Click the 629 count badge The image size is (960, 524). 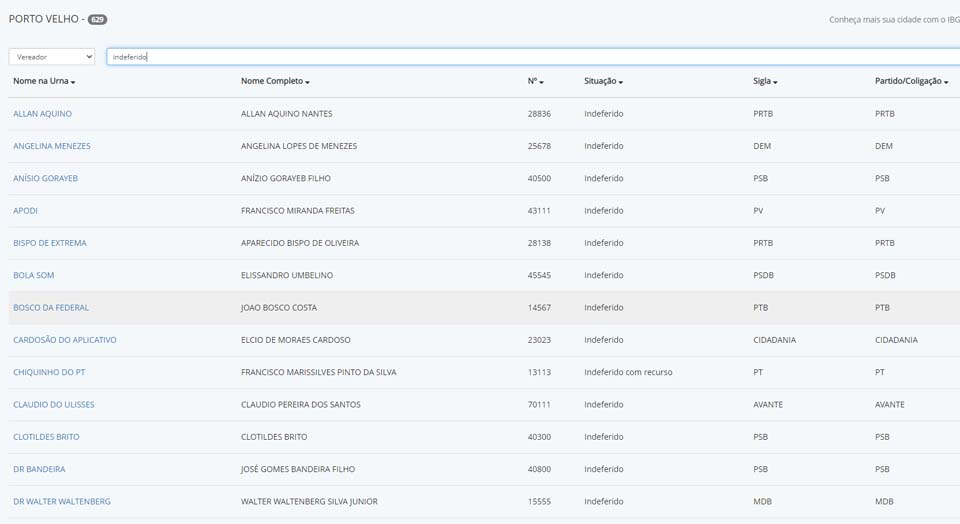(97, 20)
